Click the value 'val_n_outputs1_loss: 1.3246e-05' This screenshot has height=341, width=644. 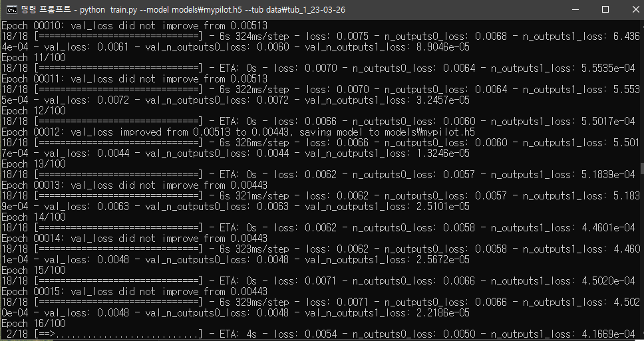(387, 154)
